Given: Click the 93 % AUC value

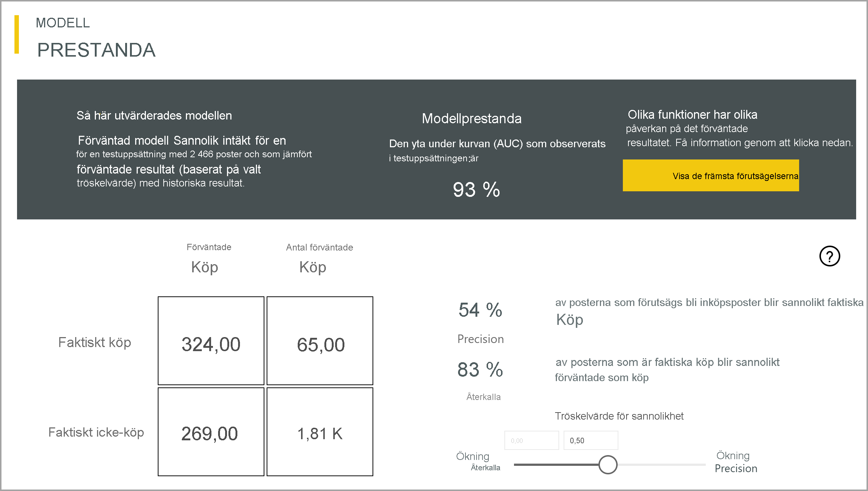Looking at the screenshot, I should click(x=476, y=189).
